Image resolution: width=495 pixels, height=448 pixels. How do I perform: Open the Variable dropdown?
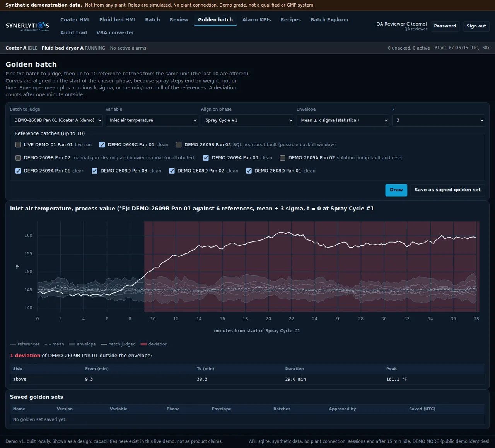[152, 120]
